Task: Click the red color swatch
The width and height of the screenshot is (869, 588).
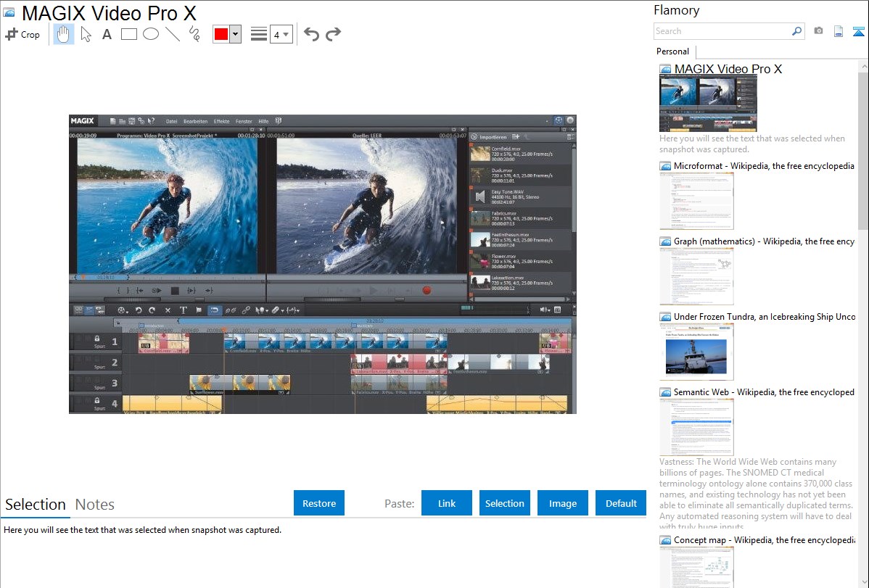Action: coord(221,34)
